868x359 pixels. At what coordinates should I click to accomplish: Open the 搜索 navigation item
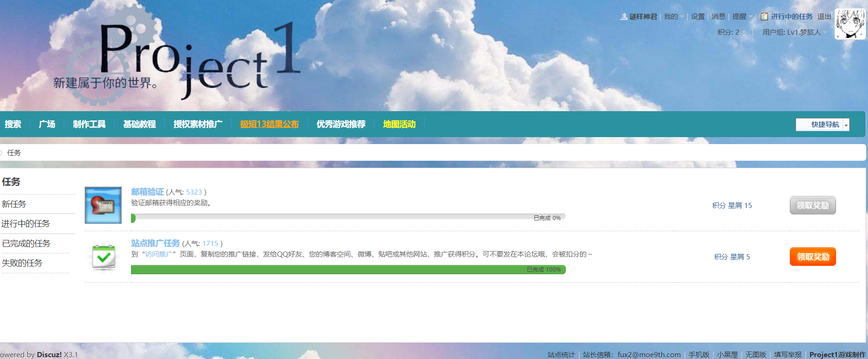[x=13, y=124]
